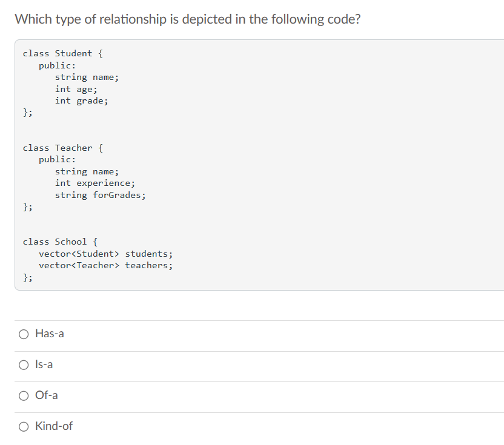Viewport: 504px width, 445px height.
Task: Click the vector<Student> students line
Action: [106, 254]
